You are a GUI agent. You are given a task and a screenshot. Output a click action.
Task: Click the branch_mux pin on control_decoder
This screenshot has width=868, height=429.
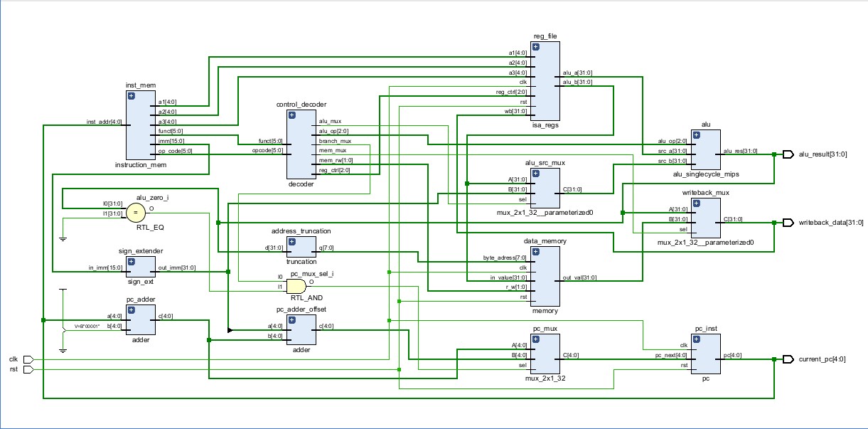[335, 141]
